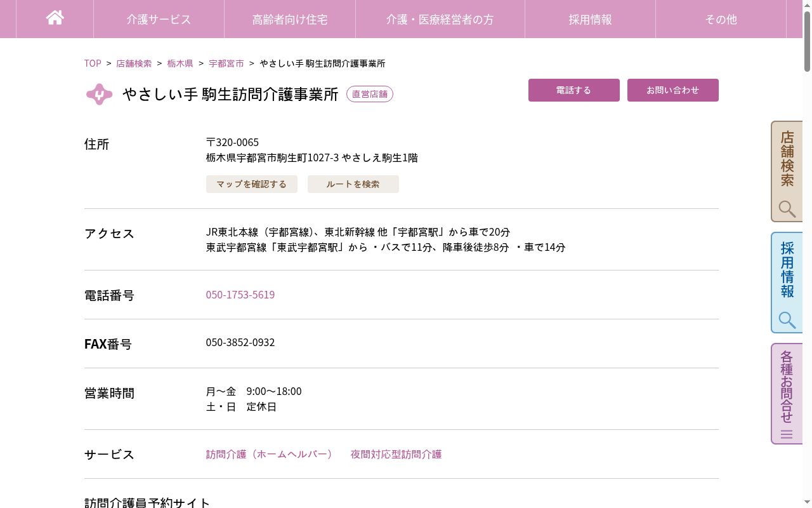Open the 採用情報 navigation item
This screenshot has width=812, height=508.
tap(590, 19)
